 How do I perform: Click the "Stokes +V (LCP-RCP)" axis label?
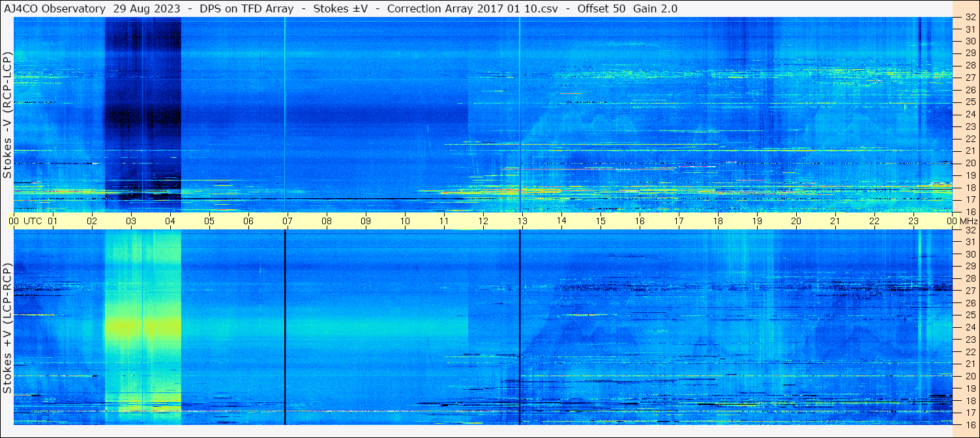(7, 330)
